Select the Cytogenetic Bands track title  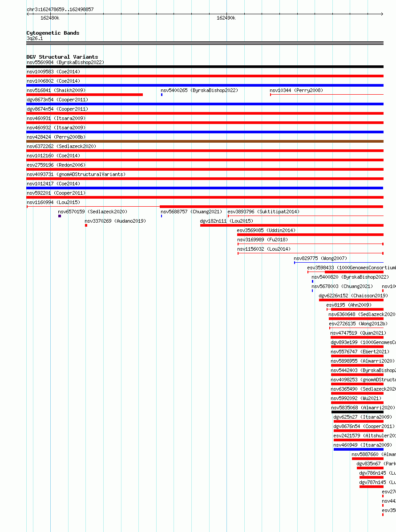coord(53,33)
